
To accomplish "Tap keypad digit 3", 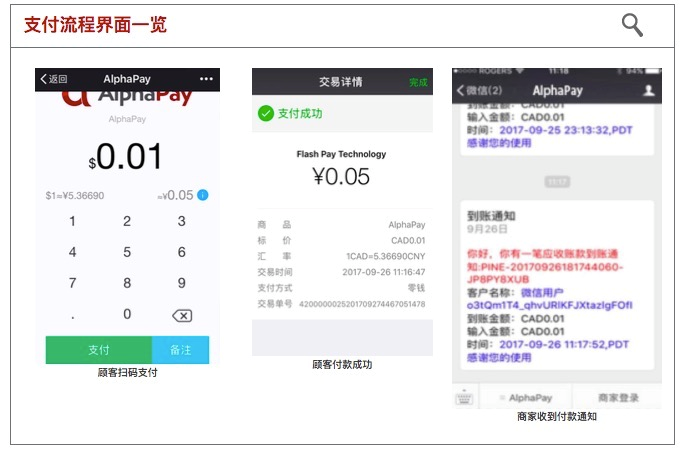I will coord(181,221).
